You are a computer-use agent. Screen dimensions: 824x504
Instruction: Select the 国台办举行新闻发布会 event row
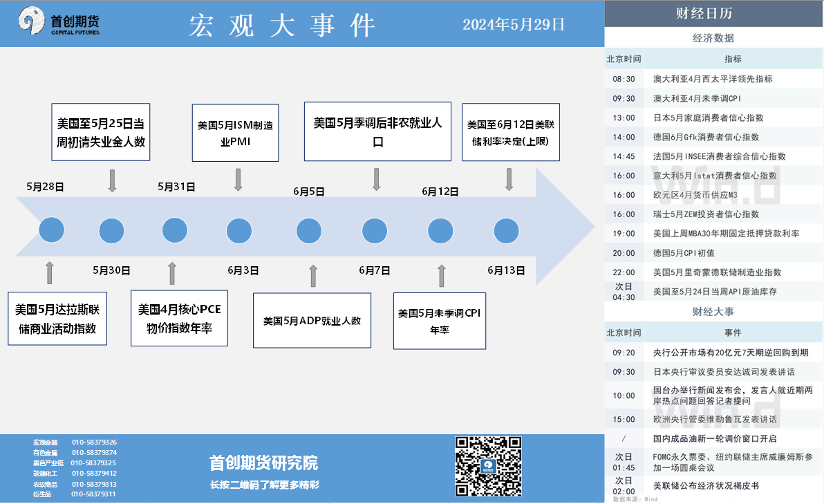click(714, 395)
